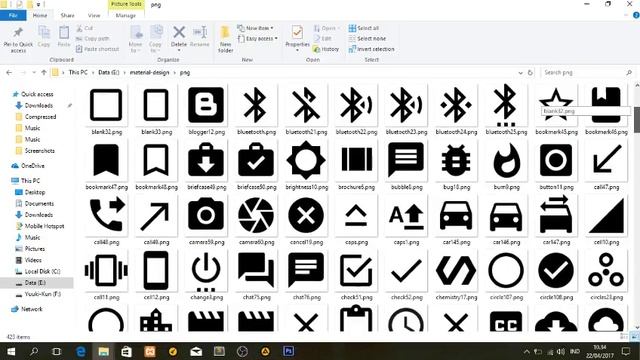Image resolution: width=640 pixels, height=360 pixels.
Task: Select the call48.png file
Action: pyautogui.click(x=106, y=220)
